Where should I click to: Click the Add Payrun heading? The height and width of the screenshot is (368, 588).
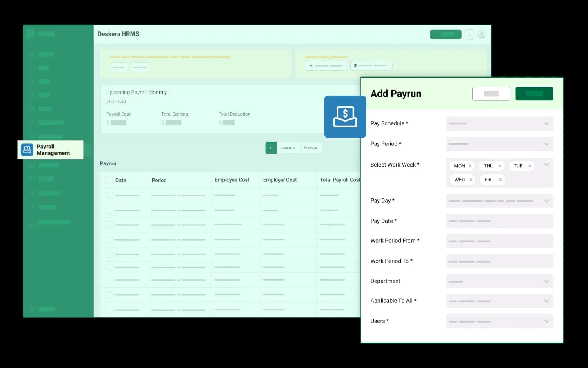point(396,94)
